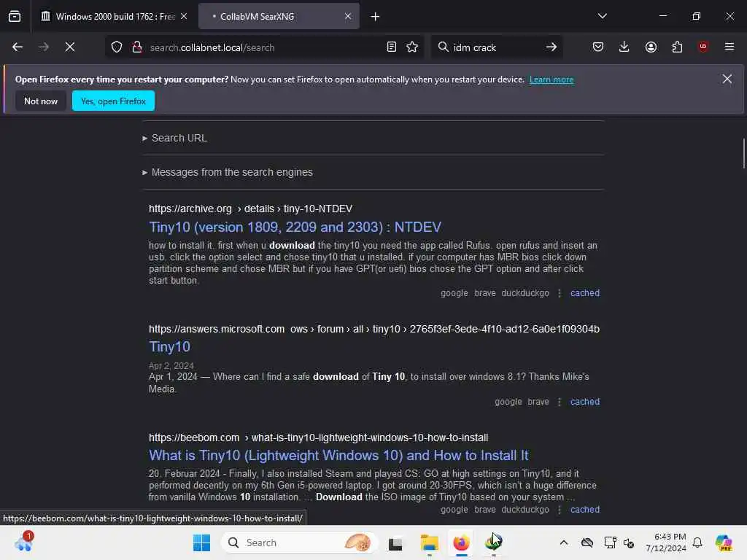Click the 'Not now' button
The width and height of the screenshot is (747, 560).
41,101
